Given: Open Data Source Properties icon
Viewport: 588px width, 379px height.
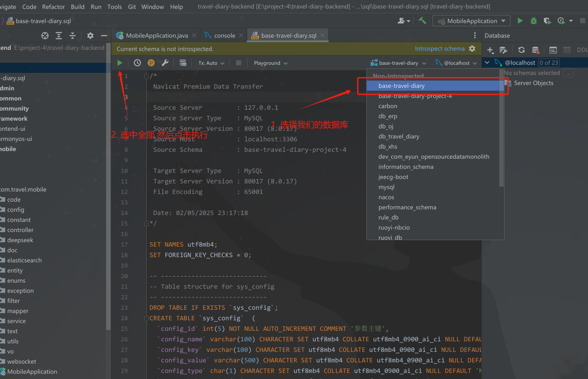Looking at the screenshot, I should click(503, 50).
